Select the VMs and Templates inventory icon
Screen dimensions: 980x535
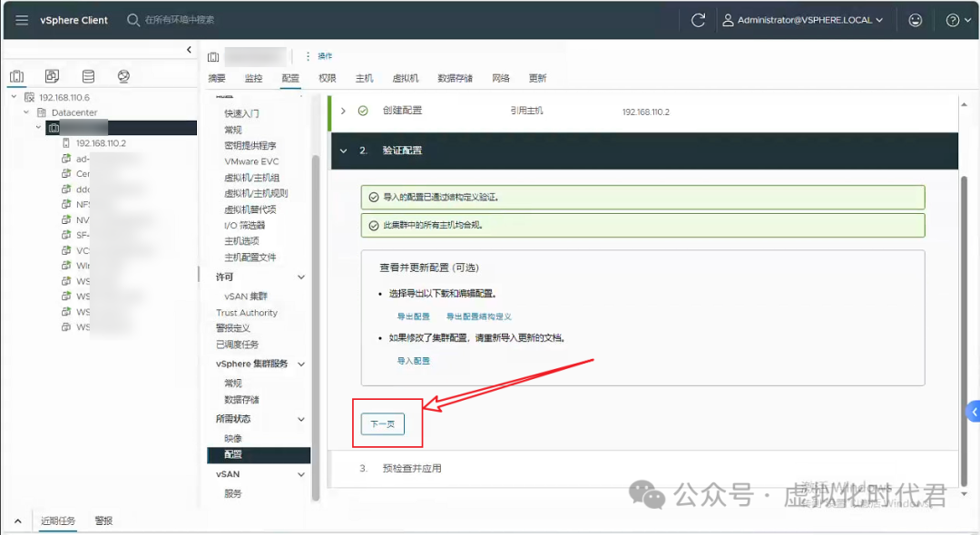click(51, 76)
